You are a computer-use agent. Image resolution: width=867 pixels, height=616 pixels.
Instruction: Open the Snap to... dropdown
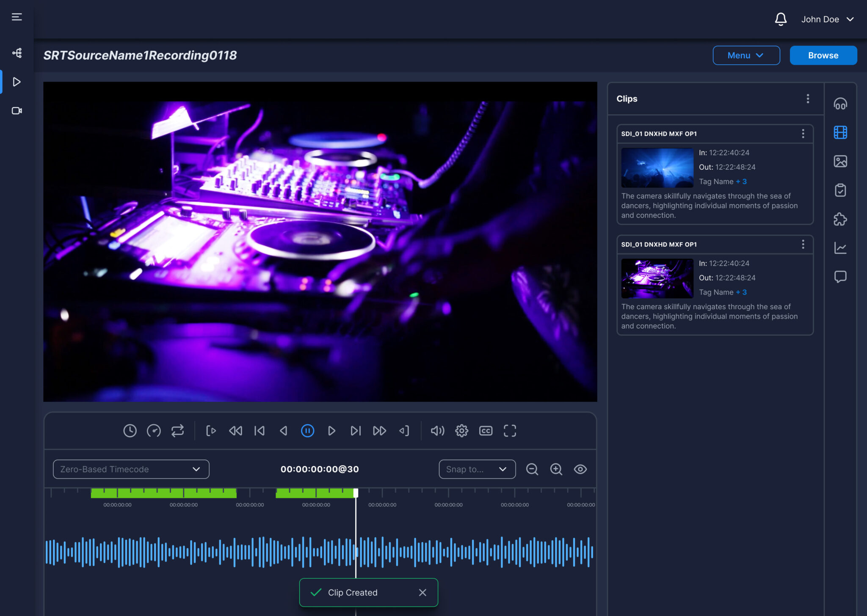click(x=477, y=469)
